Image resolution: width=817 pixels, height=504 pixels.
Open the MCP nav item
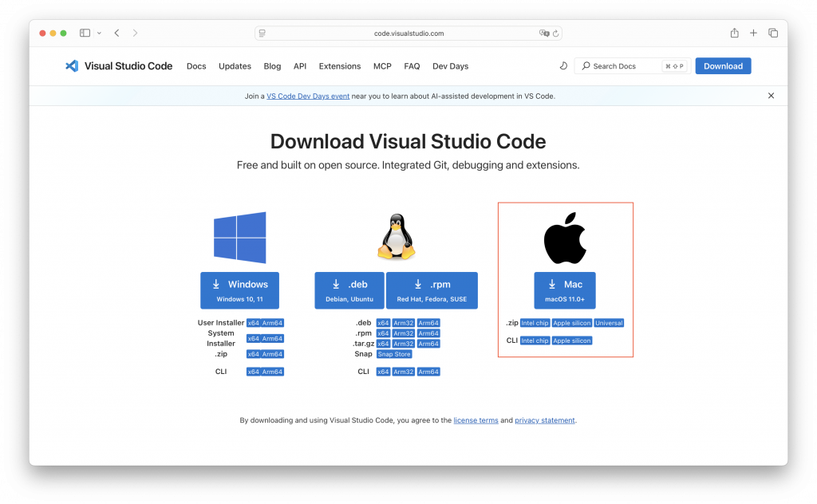point(382,66)
